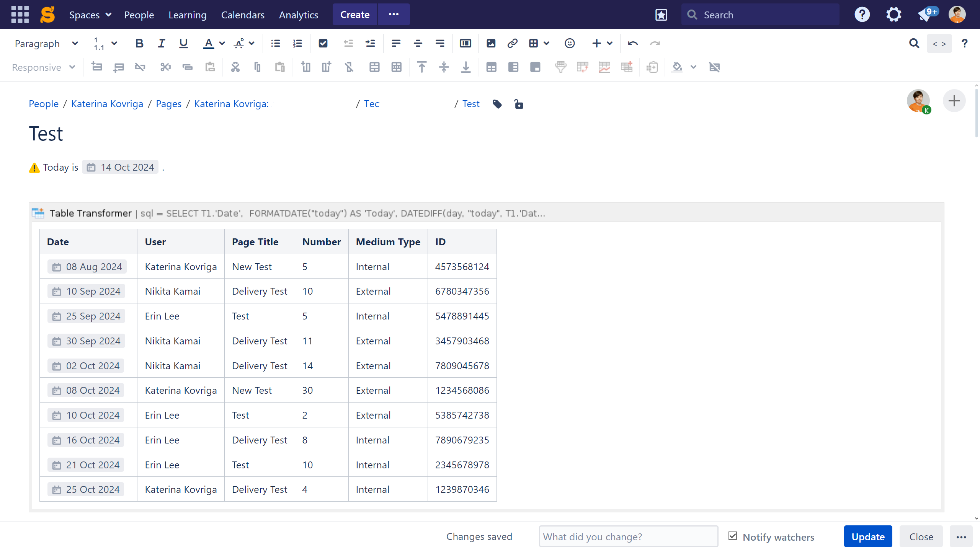Toggle underline text formatting
This screenshot has height=551, width=980.
(183, 44)
